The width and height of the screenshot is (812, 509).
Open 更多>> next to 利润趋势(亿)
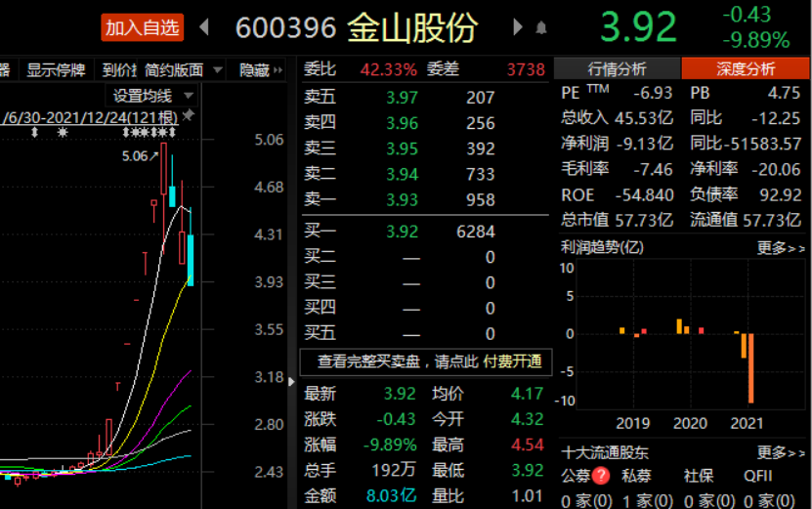(781, 248)
